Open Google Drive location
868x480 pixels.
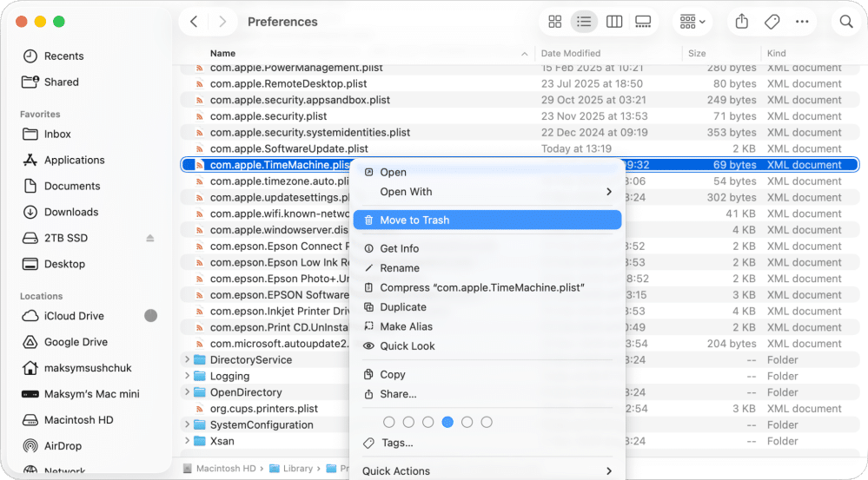click(64, 342)
